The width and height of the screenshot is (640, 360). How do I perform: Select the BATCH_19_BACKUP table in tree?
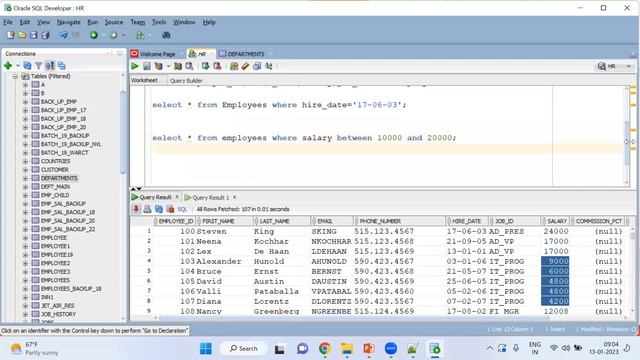pos(64,136)
